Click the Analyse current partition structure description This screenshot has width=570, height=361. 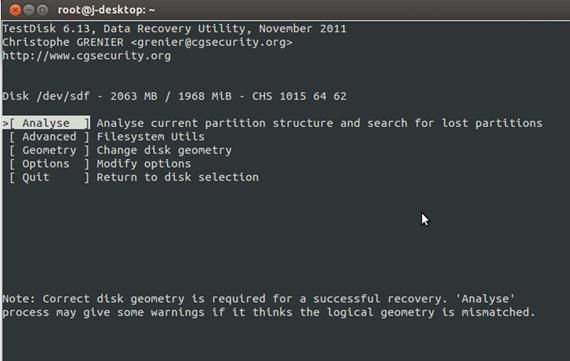(x=320, y=123)
